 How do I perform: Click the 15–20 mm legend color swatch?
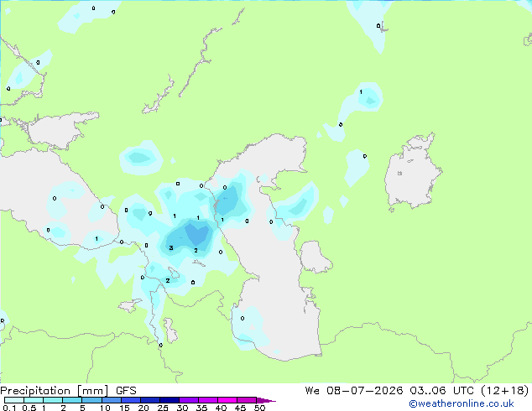(130, 400)
